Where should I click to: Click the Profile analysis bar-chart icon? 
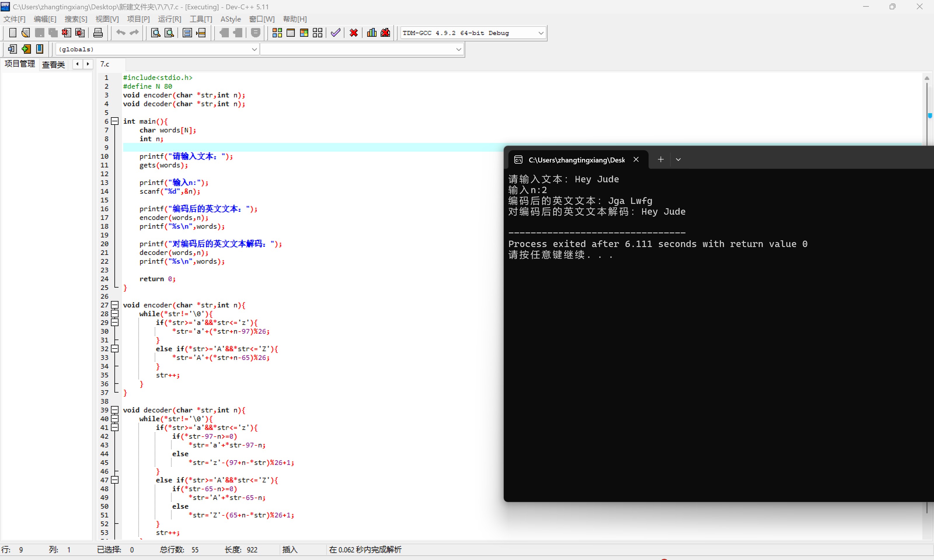pyautogui.click(x=372, y=33)
